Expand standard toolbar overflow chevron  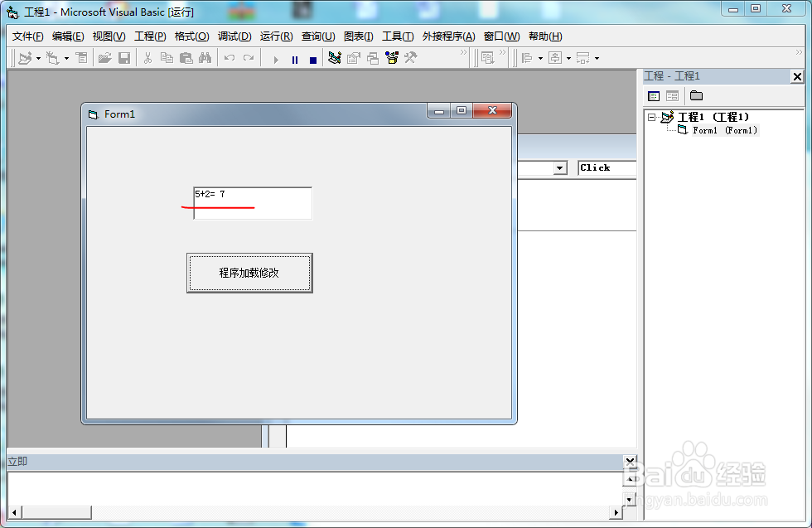pos(463,52)
